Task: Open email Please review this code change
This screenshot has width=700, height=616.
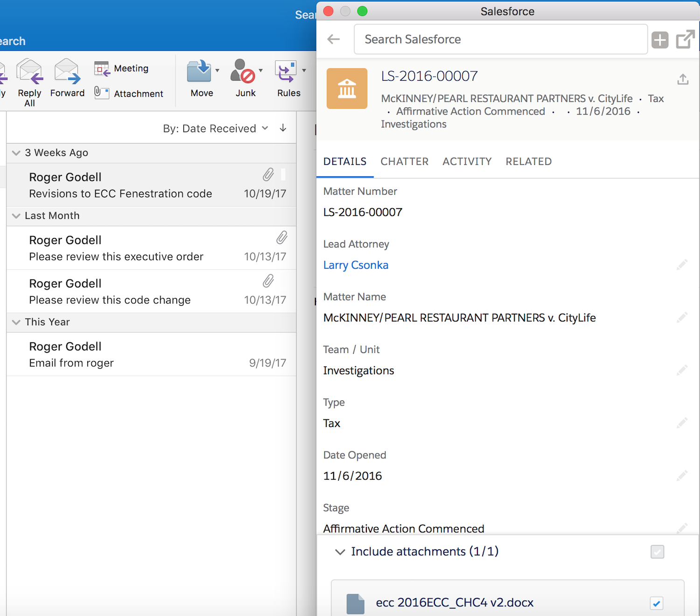Action: (151, 291)
